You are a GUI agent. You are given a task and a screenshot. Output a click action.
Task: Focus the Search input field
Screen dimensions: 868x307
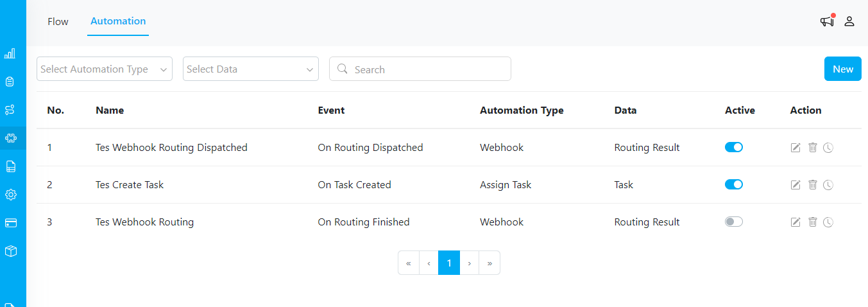tap(420, 69)
